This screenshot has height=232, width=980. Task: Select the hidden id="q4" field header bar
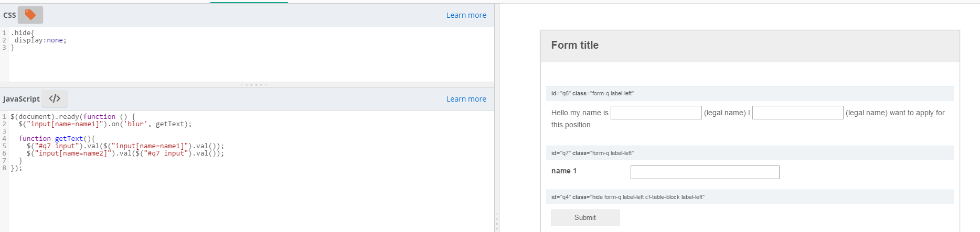pyautogui.click(x=750, y=197)
